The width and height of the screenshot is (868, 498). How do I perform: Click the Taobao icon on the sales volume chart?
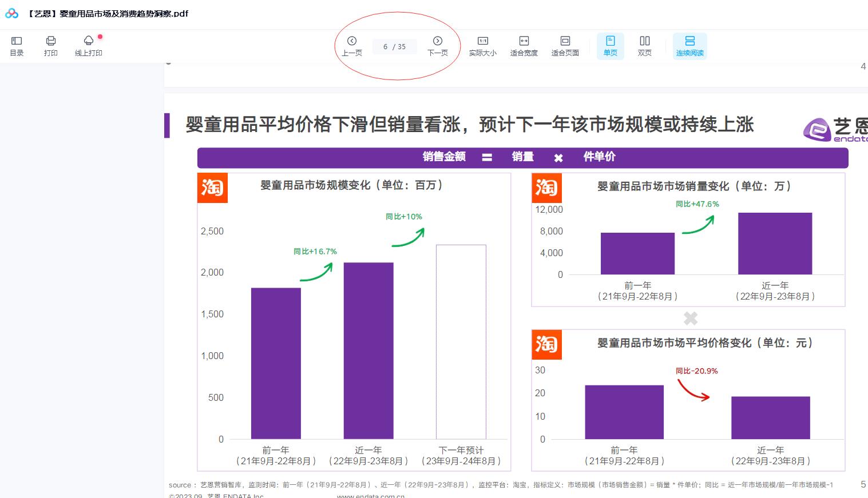[x=546, y=188]
